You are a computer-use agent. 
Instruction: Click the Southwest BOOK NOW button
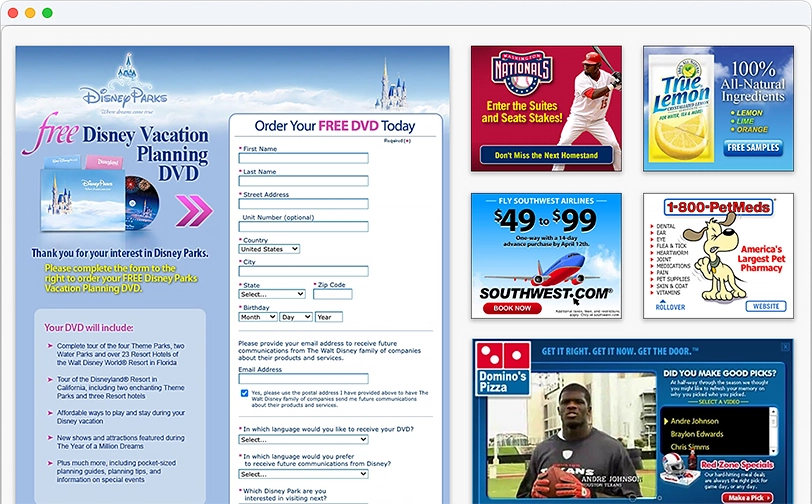coord(512,308)
